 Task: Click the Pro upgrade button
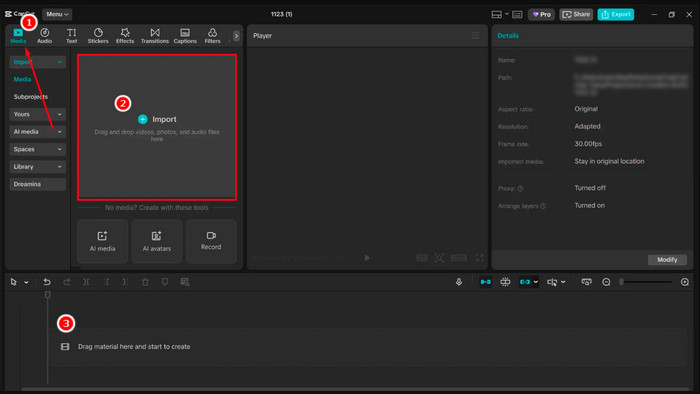542,14
